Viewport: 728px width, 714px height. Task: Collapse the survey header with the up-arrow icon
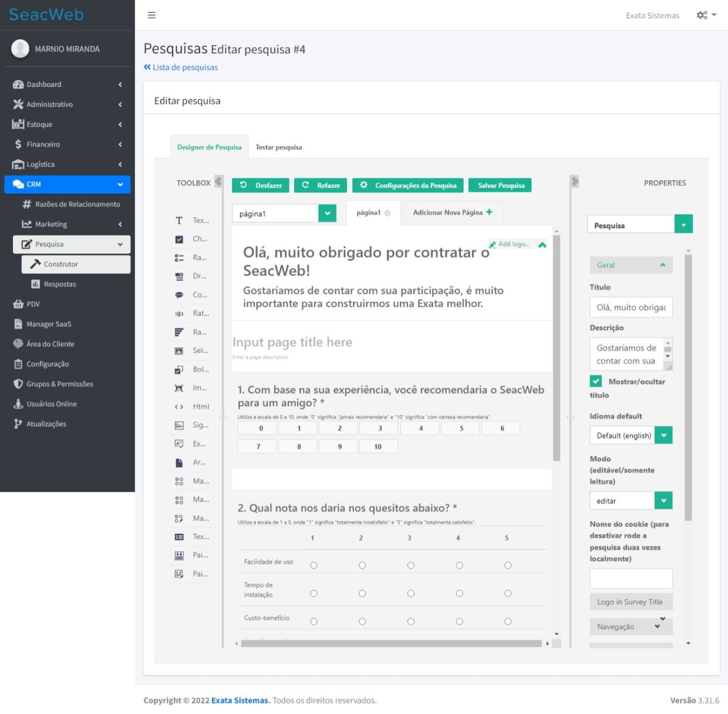pos(542,245)
